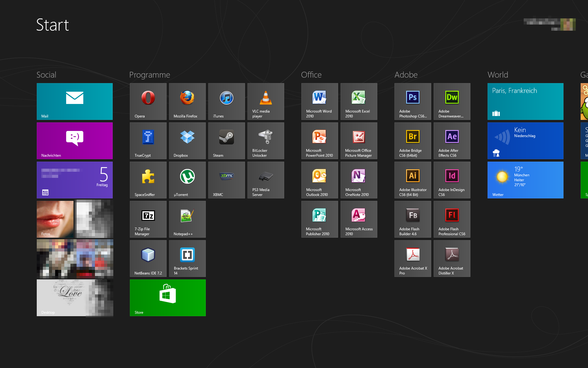Open Dropbox app tile
The image size is (588, 368).
pos(187,140)
